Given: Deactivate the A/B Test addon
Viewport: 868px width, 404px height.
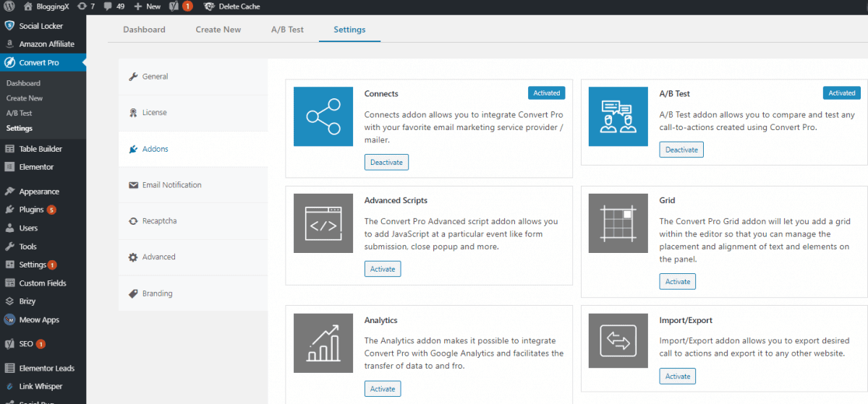Looking at the screenshot, I should (x=681, y=150).
